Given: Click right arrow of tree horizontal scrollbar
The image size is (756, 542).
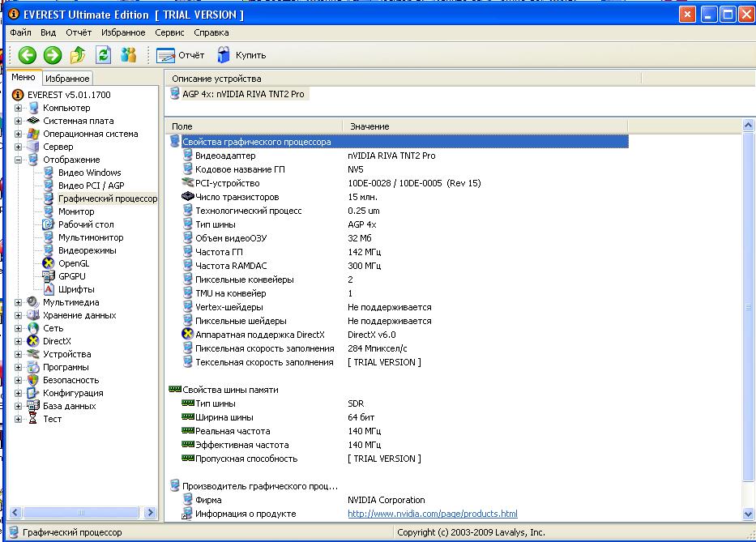Looking at the screenshot, I should point(150,513).
